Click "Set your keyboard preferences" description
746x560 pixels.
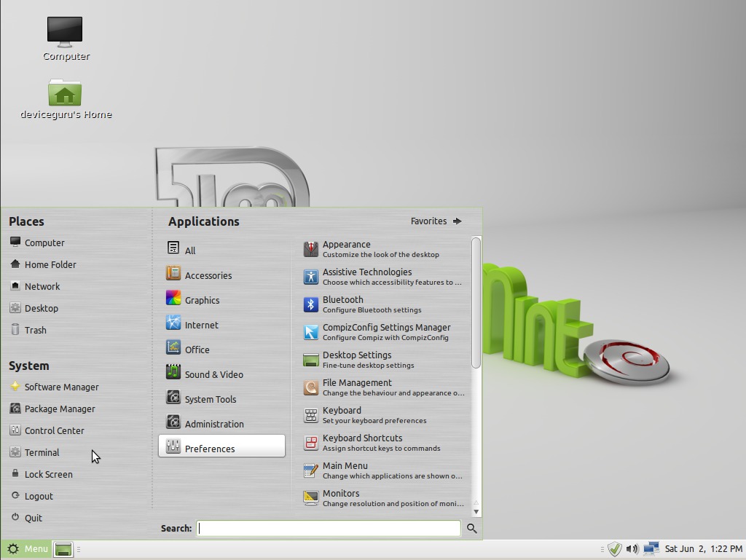point(374,421)
